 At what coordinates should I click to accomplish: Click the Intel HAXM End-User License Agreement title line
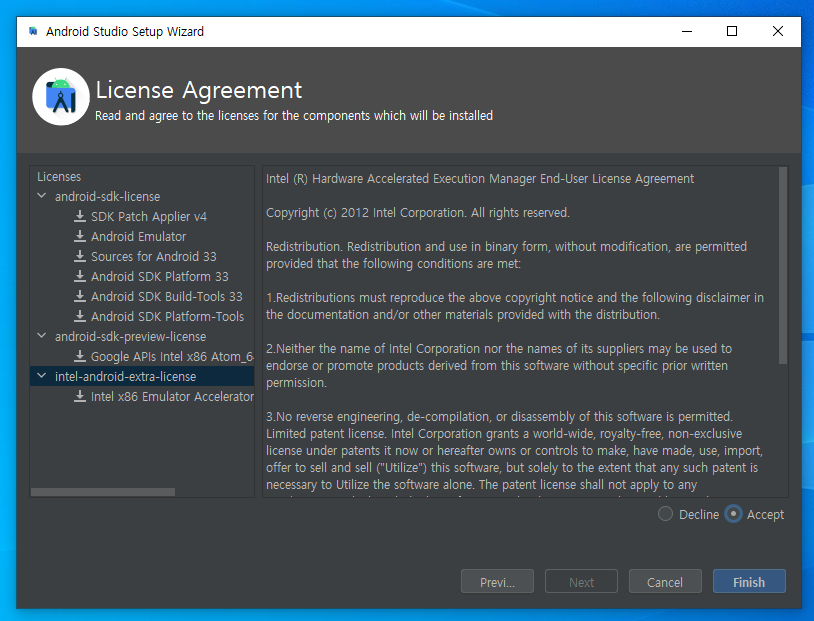tap(480, 179)
